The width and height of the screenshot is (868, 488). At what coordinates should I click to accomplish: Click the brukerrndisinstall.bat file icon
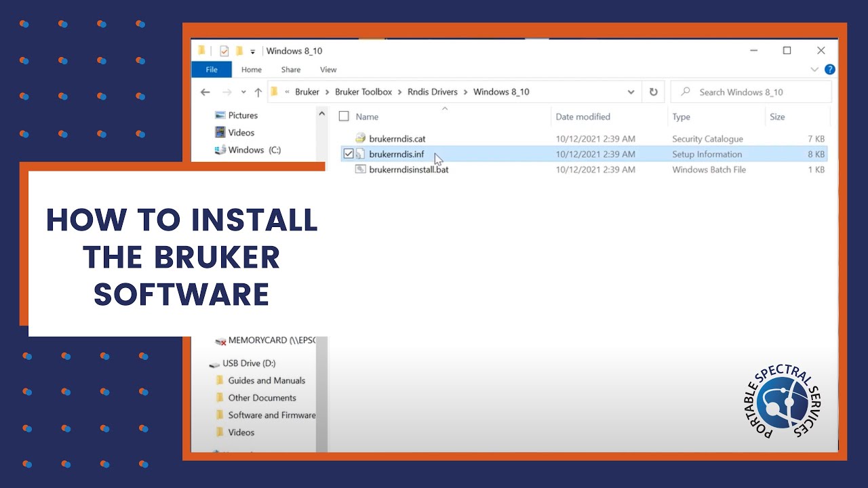tap(361, 169)
